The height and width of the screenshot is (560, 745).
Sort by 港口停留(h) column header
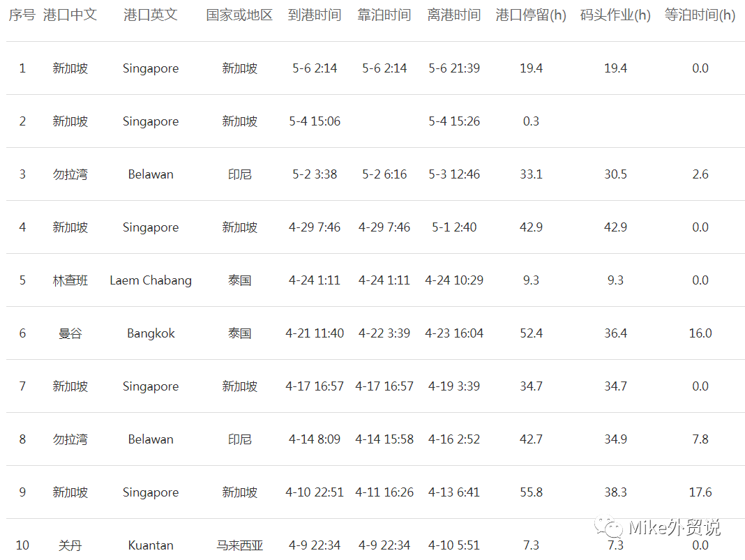pyautogui.click(x=531, y=13)
